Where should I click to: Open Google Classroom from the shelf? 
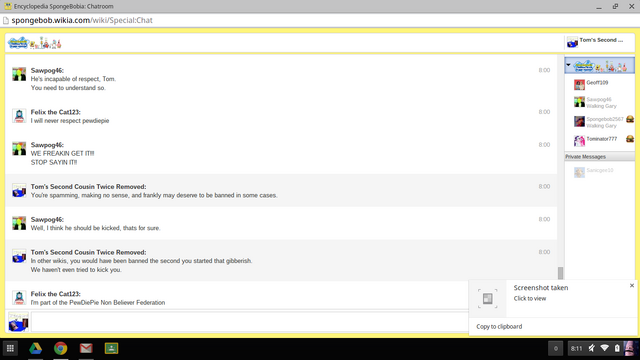pyautogui.click(x=111, y=348)
